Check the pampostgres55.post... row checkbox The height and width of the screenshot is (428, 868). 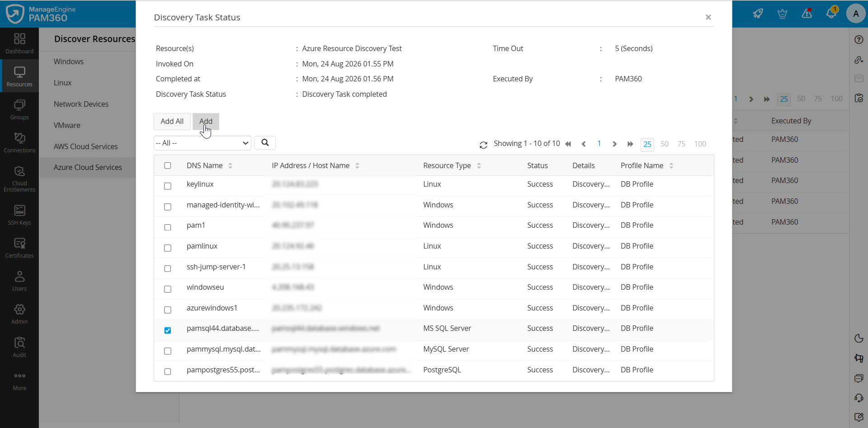(x=168, y=372)
